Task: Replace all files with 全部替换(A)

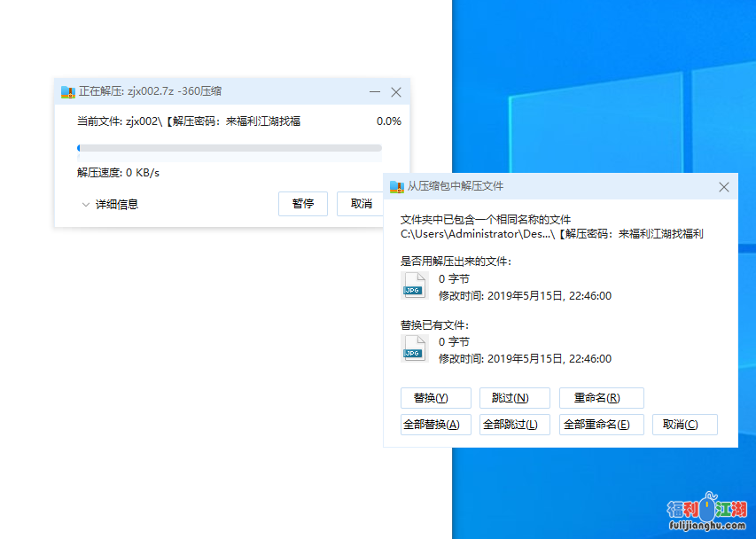Action: 436,425
